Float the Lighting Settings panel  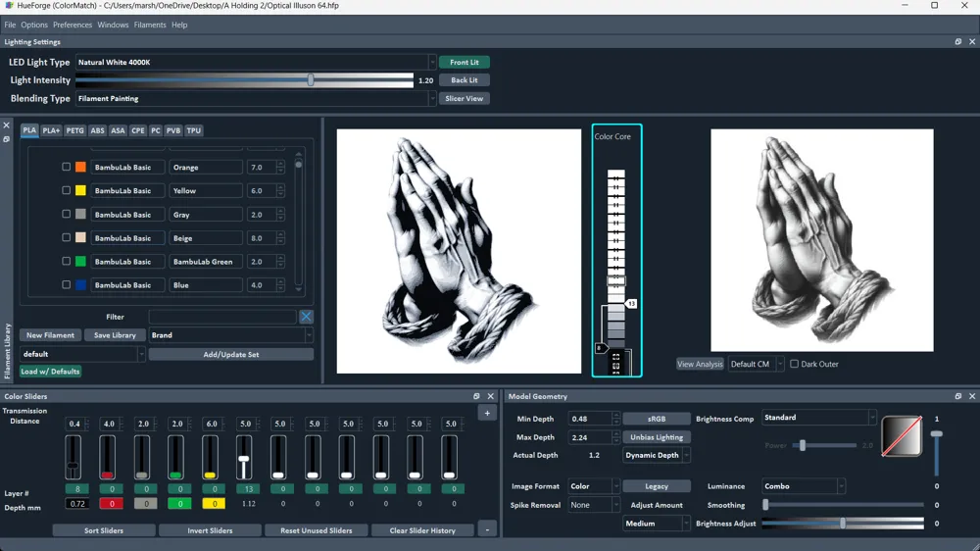point(958,42)
